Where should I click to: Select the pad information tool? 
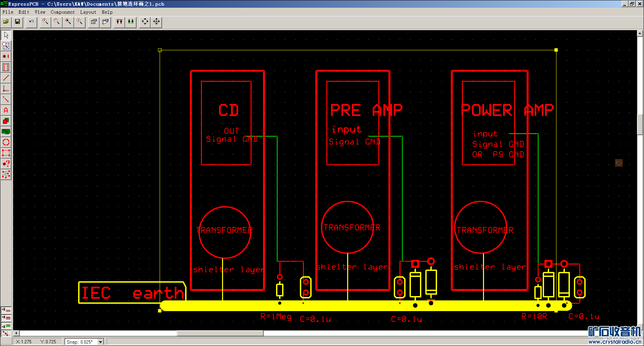click(6, 164)
